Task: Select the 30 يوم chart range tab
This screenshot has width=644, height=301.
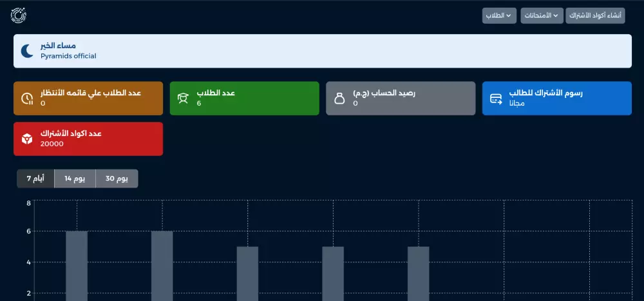Action: pyautogui.click(x=117, y=179)
